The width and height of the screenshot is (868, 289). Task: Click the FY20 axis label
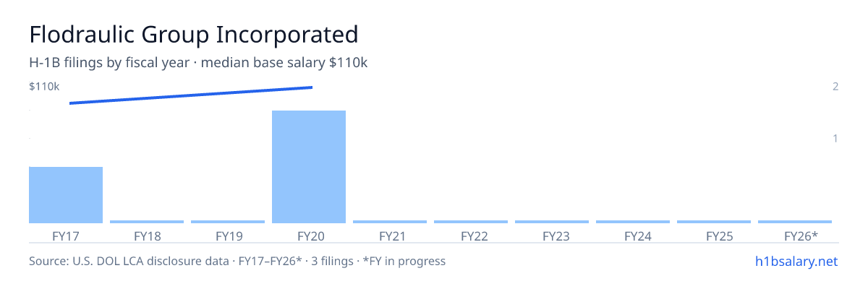coord(309,236)
